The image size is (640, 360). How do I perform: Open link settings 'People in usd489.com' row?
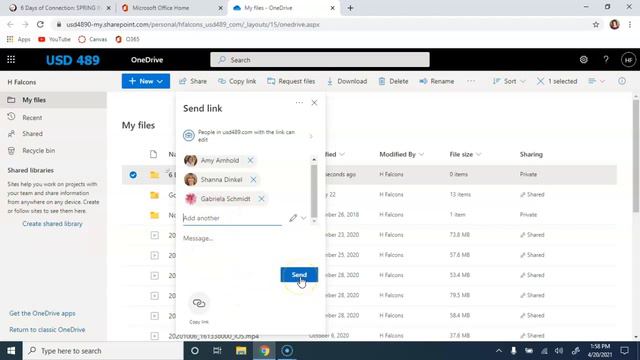point(248,136)
